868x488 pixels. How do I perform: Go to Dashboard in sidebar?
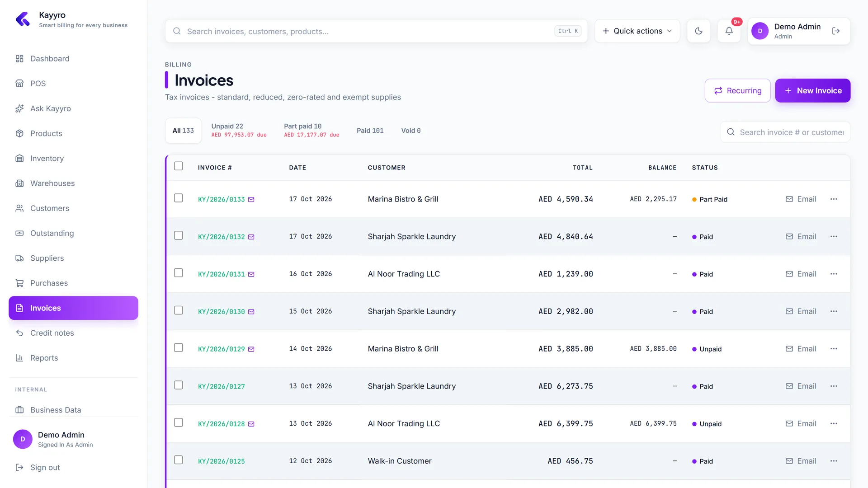pos(73,59)
